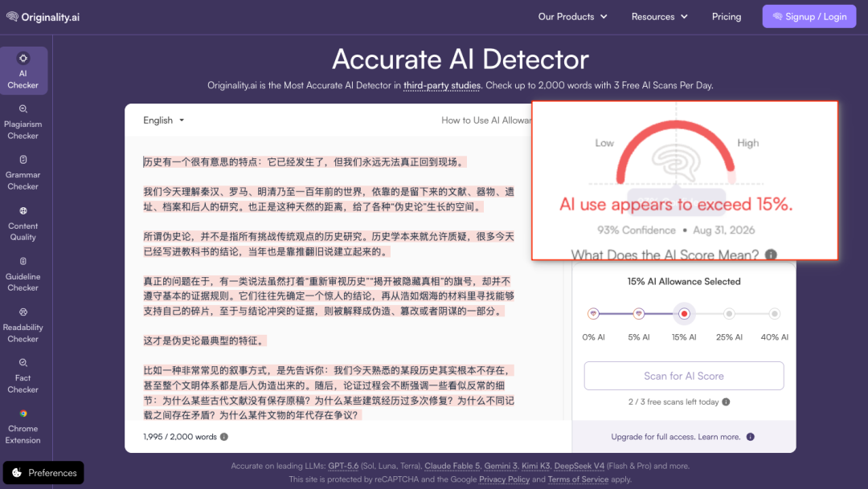Open the AI Checker sidebar tool
Viewport: 868px width, 489px height.
click(x=23, y=71)
